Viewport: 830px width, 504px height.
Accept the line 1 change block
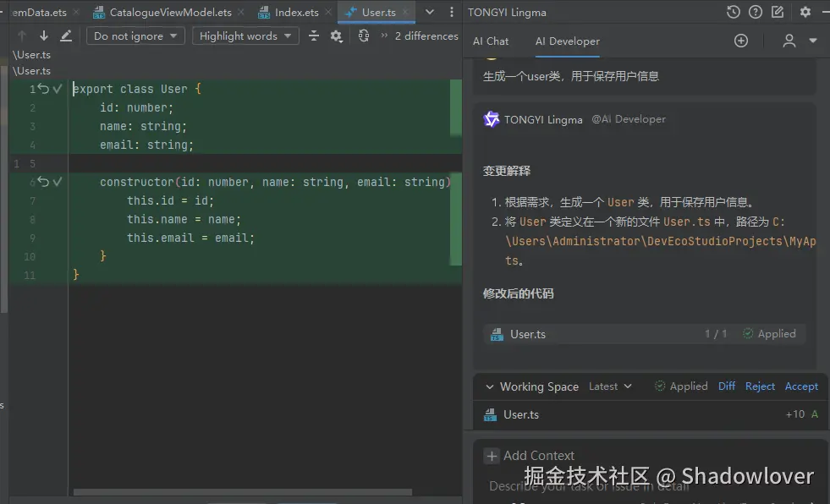point(58,89)
